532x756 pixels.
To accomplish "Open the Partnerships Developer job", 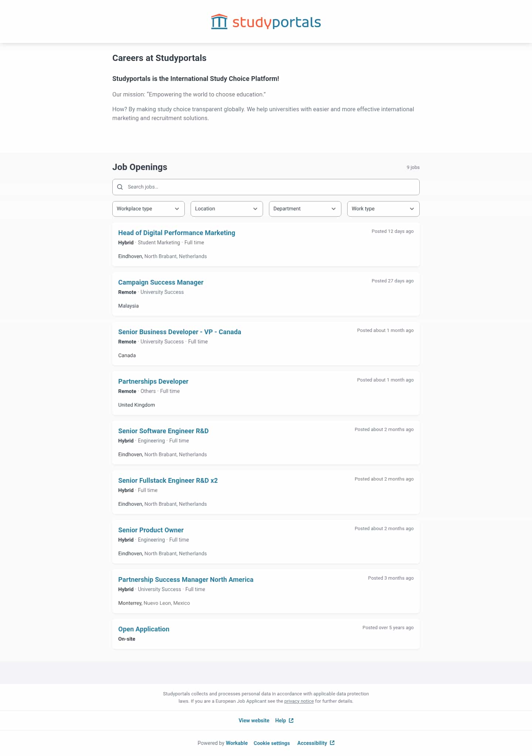I will (153, 382).
